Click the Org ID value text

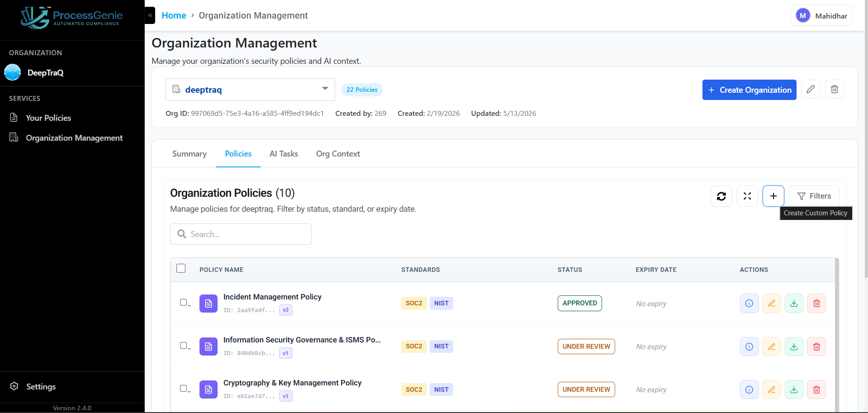tap(257, 113)
